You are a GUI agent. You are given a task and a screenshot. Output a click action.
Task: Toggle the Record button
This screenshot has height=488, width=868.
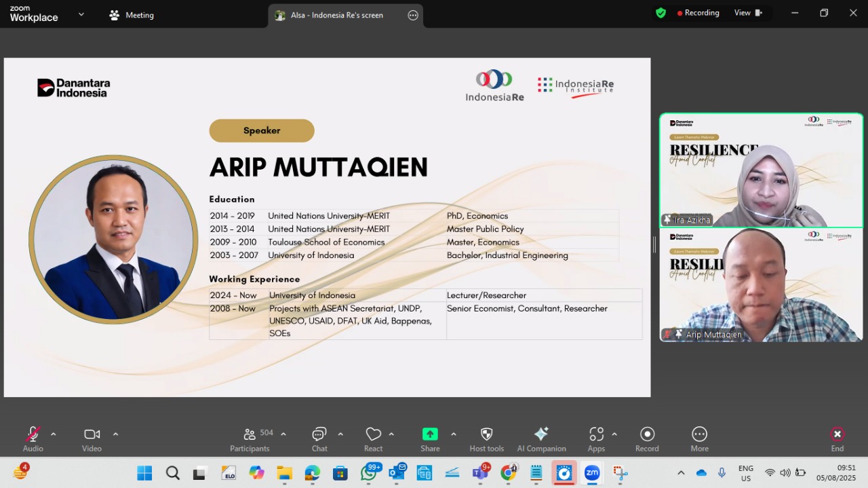[647, 434]
